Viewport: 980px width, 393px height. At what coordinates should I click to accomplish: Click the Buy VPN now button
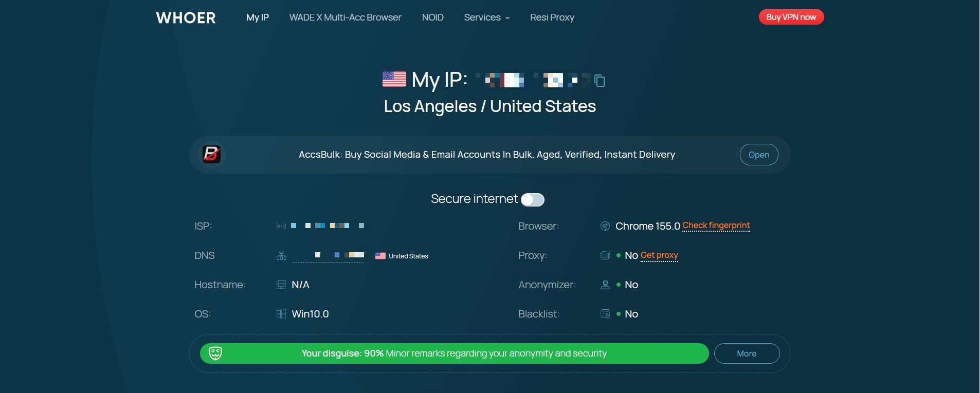(x=791, y=17)
